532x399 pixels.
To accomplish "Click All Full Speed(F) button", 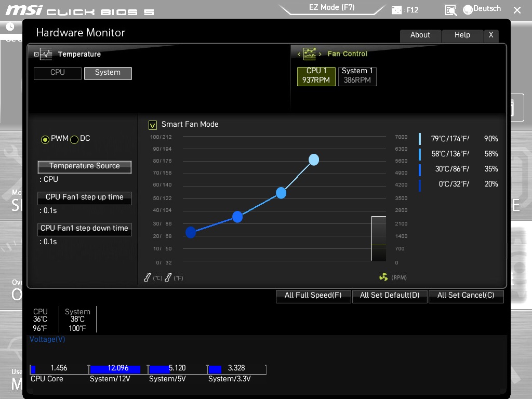I will click(x=313, y=296).
